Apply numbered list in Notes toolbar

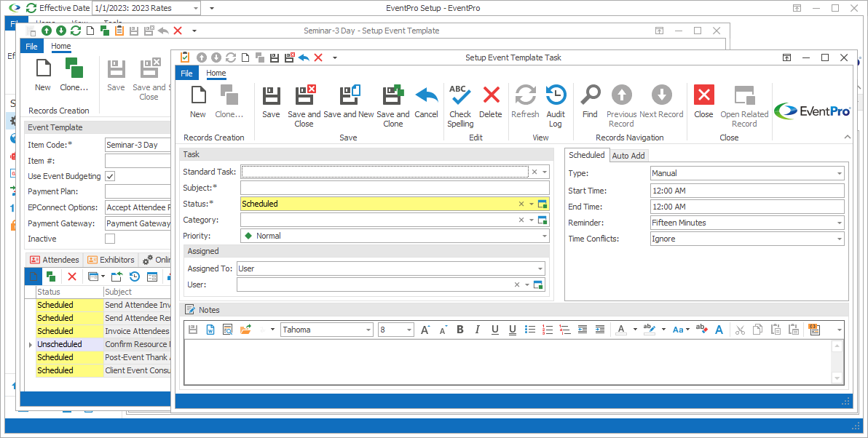pyautogui.click(x=548, y=330)
